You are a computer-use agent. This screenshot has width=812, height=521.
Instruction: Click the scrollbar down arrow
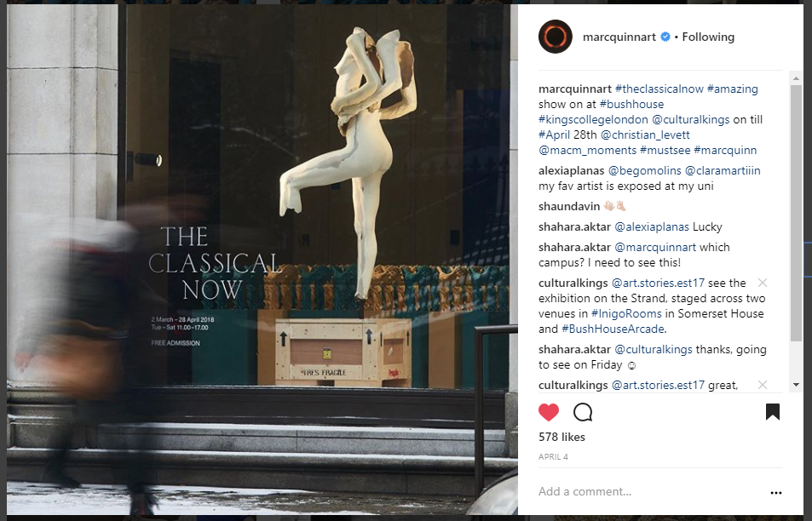point(796,385)
